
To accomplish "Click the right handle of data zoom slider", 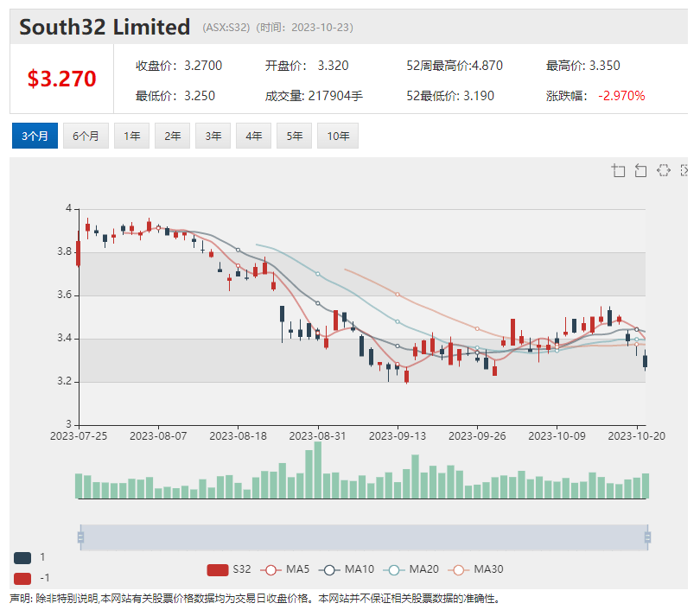I will 647,537.
